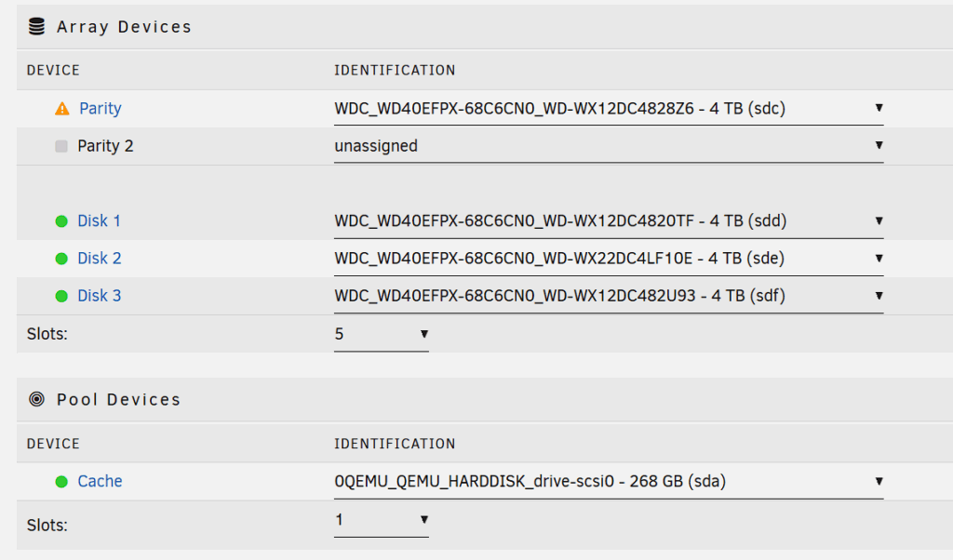This screenshot has width=953, height=560.
Task: Open the Cache QEMU HARDDISK dropdown
Action: [x=609, y=482]
